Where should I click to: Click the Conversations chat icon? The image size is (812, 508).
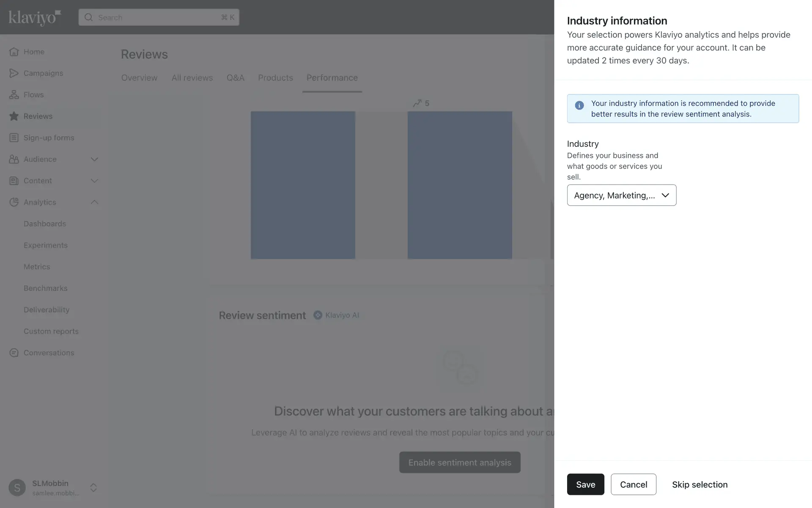14,353
